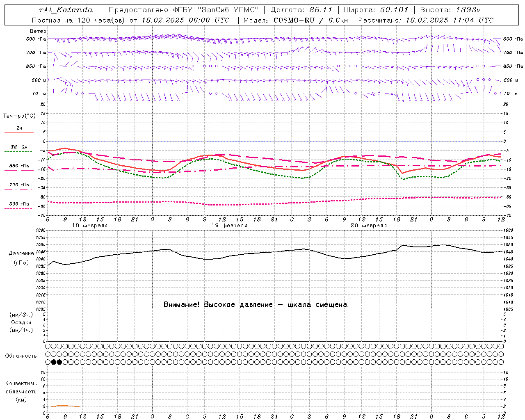This screenshot has height=420, width=525.
Task: Click the Долгота: 86.11 value
Action: point(301,10)
